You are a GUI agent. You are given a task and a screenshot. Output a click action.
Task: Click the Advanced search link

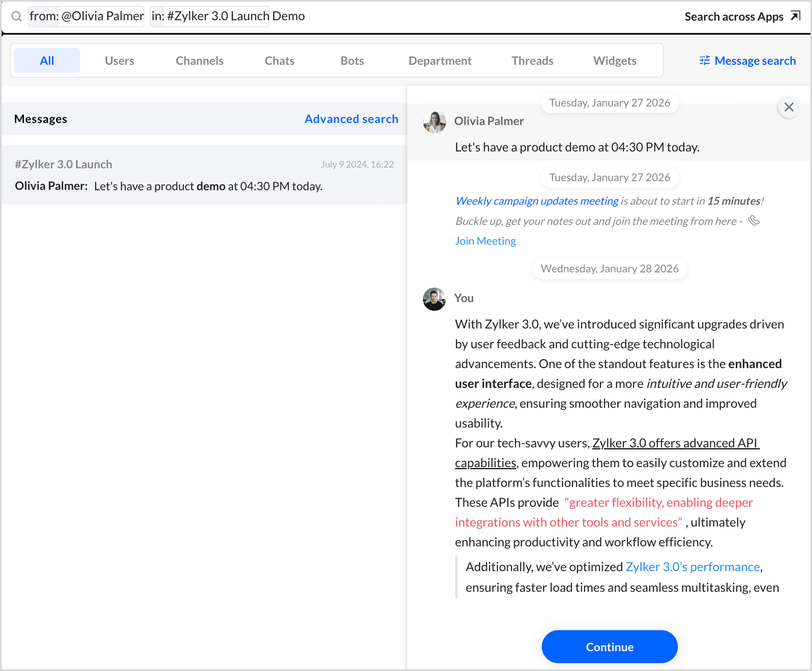352,119
